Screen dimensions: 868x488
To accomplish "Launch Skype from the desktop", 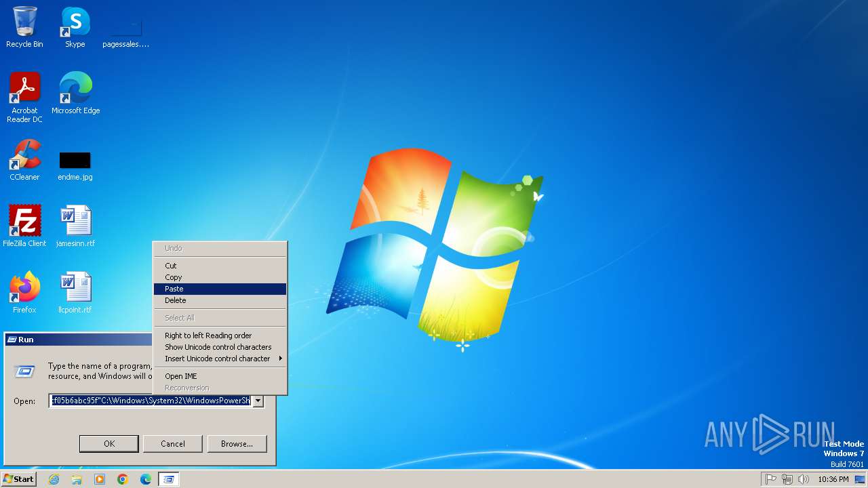I will (x=75, y=27).
